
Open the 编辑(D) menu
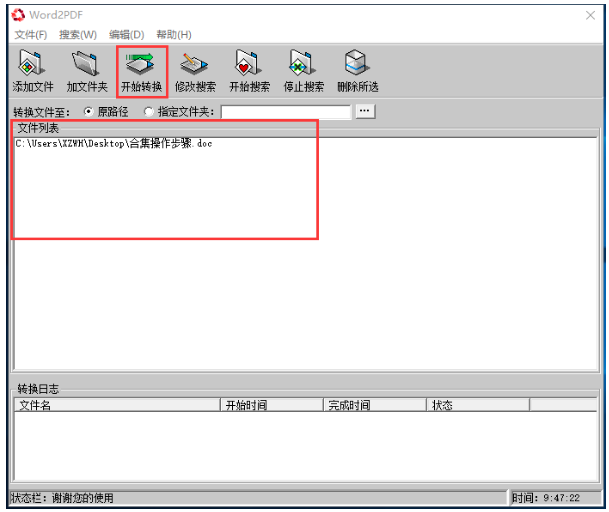(127, 35)
